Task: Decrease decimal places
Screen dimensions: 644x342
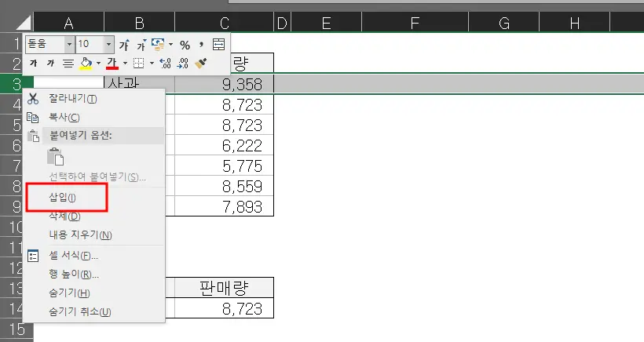Action: (182, 64)
